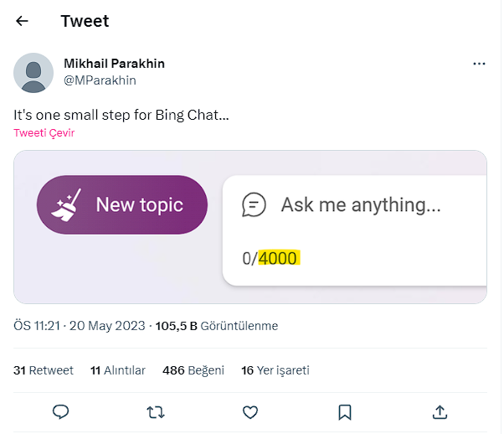Click the @MParakhin handle
The height and width of the screenshot is (434, 504).
[x=100, y=80]
